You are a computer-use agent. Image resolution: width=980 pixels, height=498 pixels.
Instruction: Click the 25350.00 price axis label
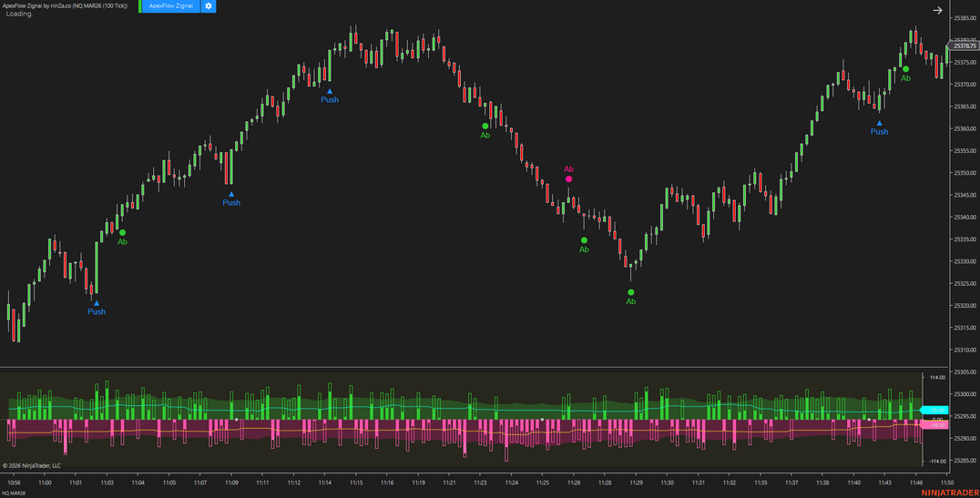[x=965, y=173]
